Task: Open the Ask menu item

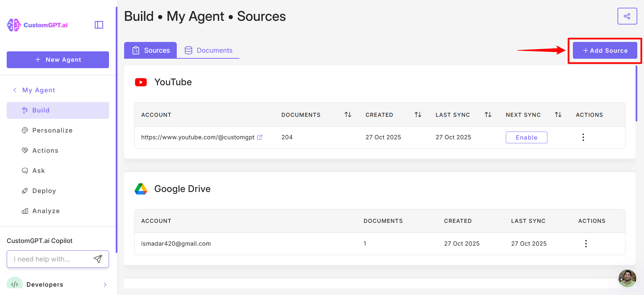Action: [58, 171]
